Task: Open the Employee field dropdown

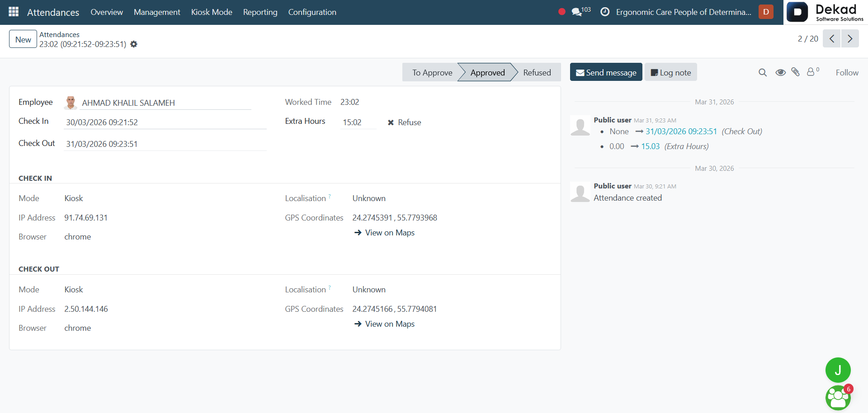Action: pyautogui.click(x=165, y=103)
